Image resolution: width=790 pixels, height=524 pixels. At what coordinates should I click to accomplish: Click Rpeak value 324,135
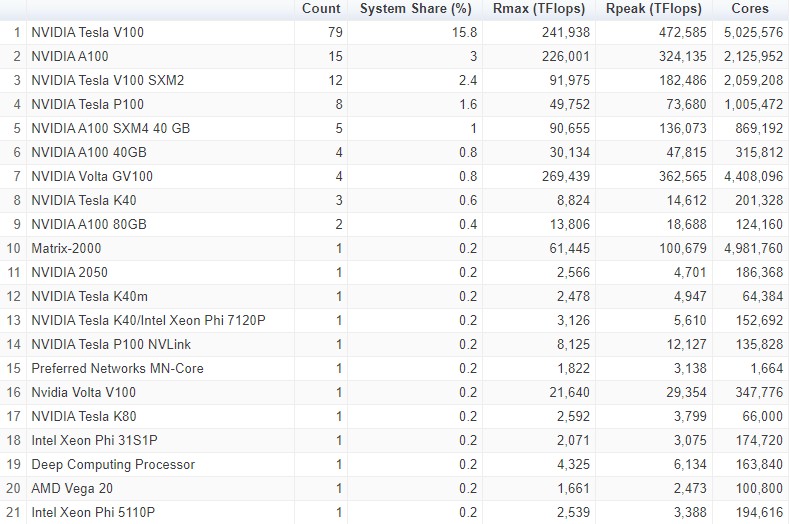[683, 56]
